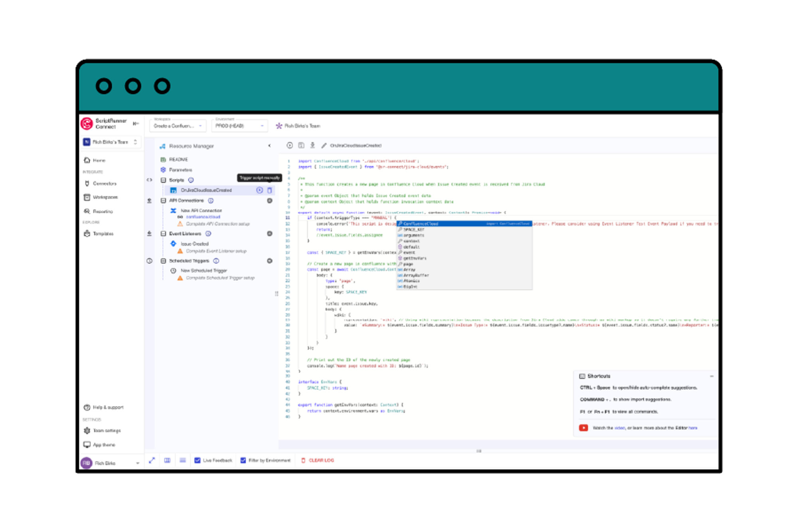Open the Rich Birko's Team switcher

[111, 142]
